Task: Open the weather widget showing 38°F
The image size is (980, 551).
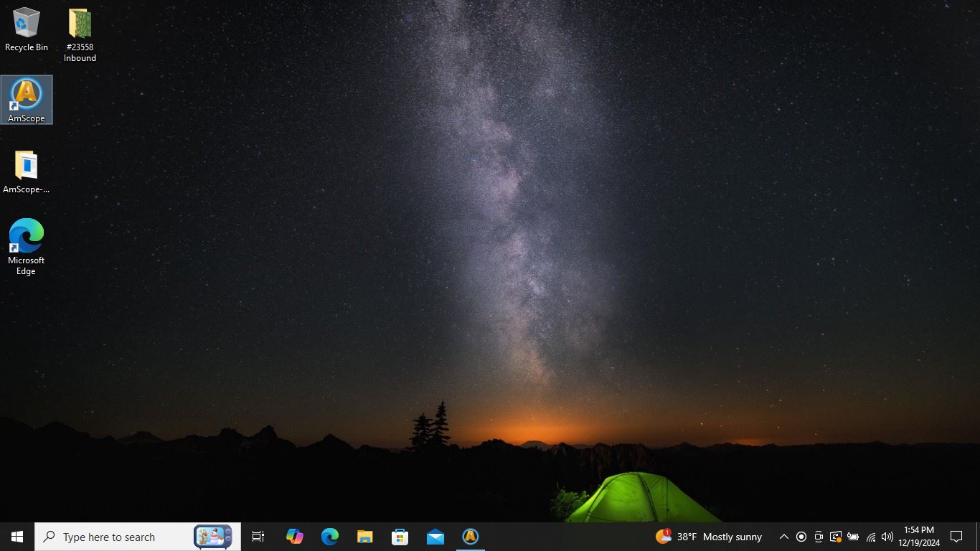Action: tap(709, 537)
